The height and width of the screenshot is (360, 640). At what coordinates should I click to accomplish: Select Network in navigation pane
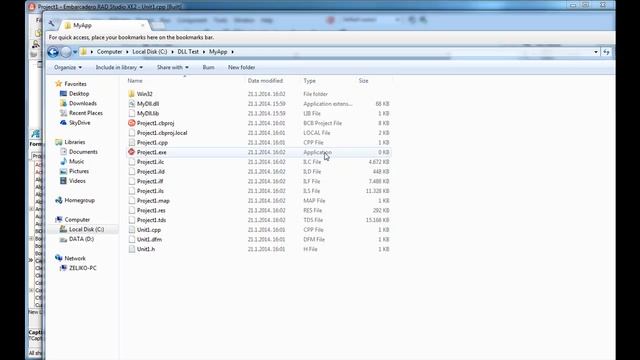tap(75, 258)
